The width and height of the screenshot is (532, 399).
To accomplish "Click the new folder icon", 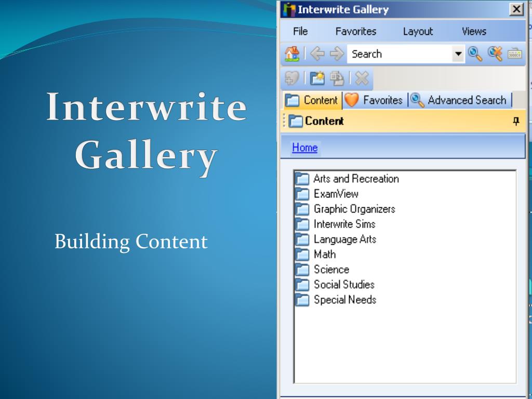I will point(317,78).
